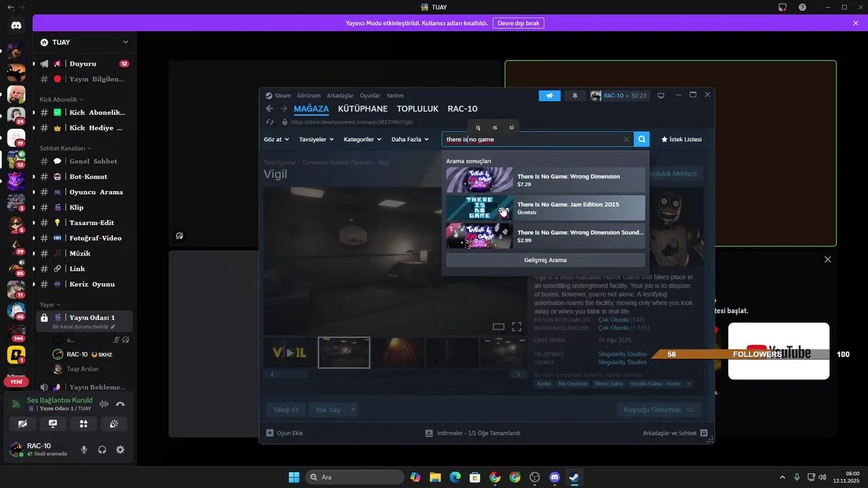Switch to the MAĞAZA tab
The image size is (868, 488).
click(311, 108)
